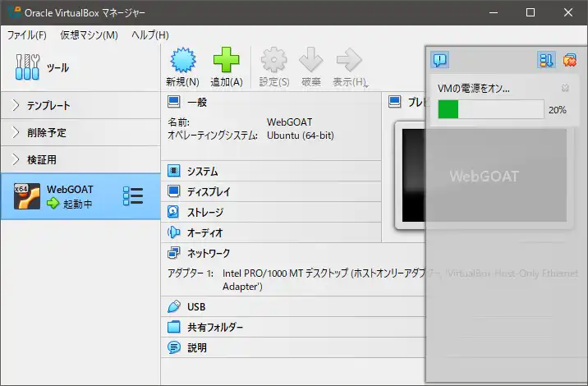Viewport: 588px width, 386px height.
Task: Cancel the VM power-on progress task
Action: click(565, 88)
